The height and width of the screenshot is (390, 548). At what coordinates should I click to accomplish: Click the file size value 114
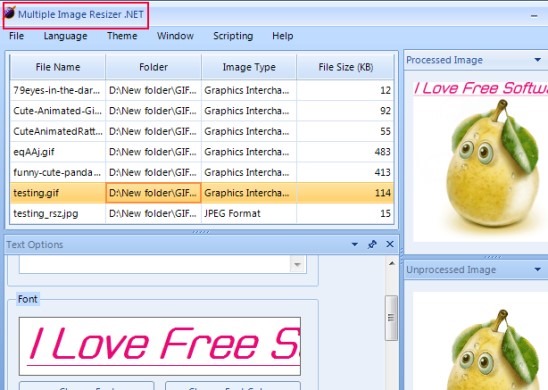(x=383, y=193)
